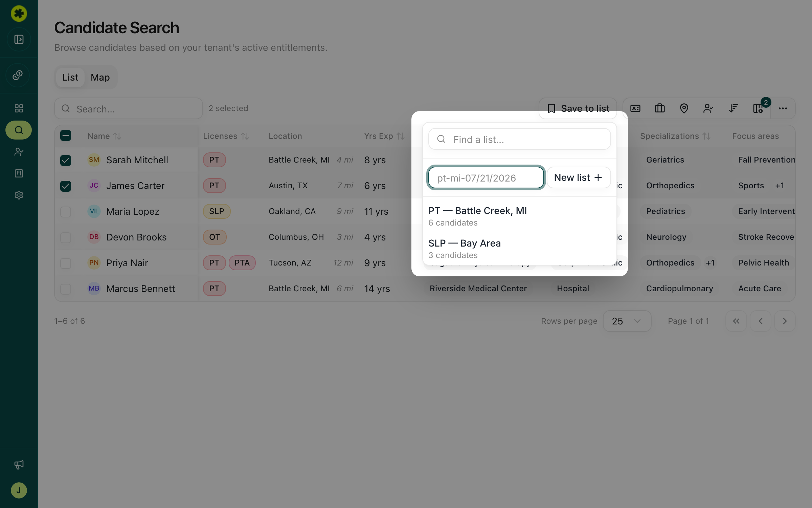This screenshot has height=508, width=812.
Task: Click the OT license badge
Action: [215, 237]
